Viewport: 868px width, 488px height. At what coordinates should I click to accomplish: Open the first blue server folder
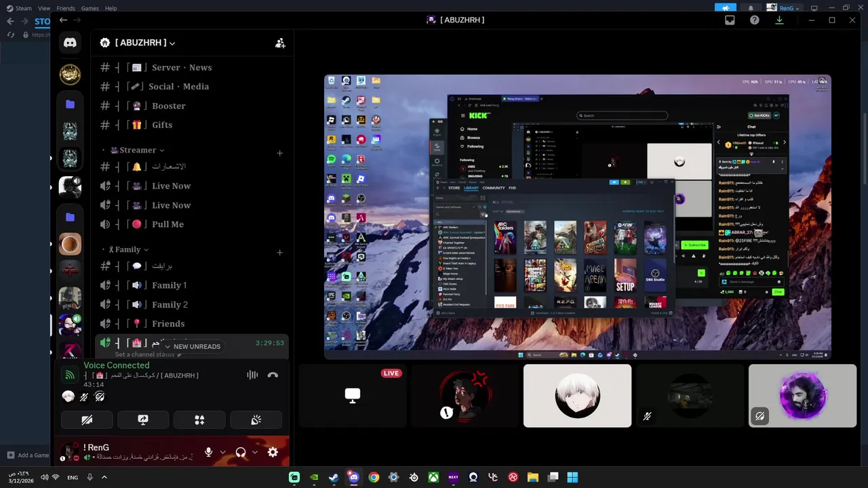pyautogui.click(x=70, y=104)
